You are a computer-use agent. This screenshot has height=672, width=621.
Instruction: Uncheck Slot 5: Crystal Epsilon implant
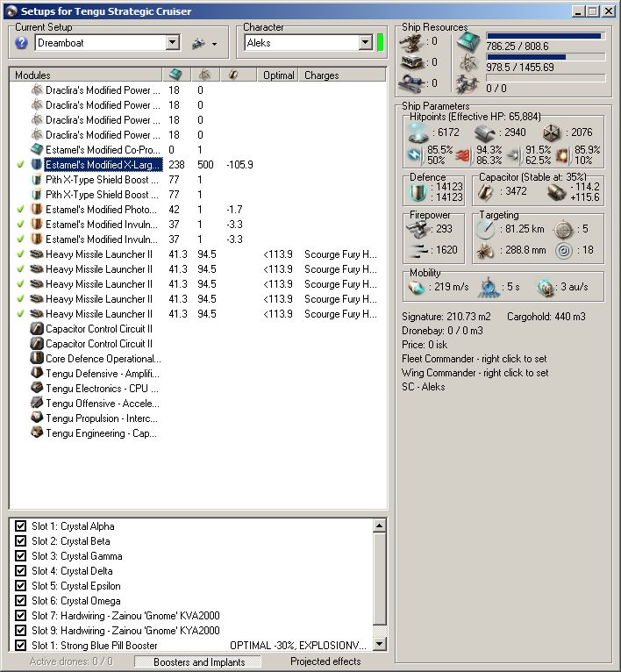(x=20, y=585)
